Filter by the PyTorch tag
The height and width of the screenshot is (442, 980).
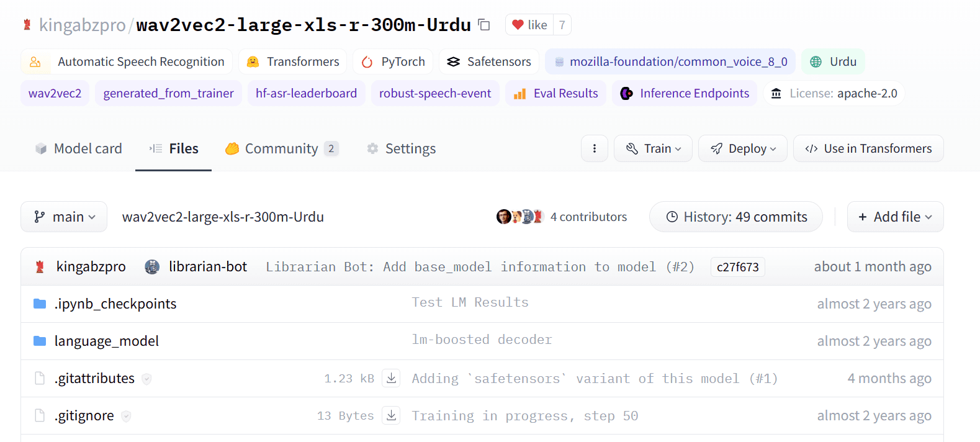pos(393,61)
